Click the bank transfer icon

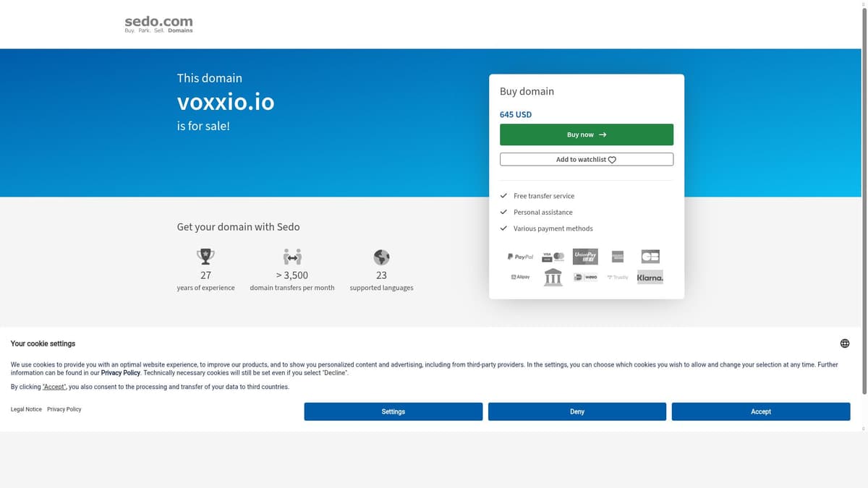tap(553, 277)
